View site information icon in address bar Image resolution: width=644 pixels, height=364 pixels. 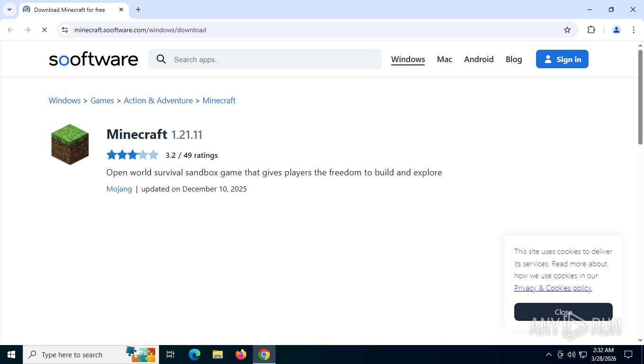(x=65, y=30)
